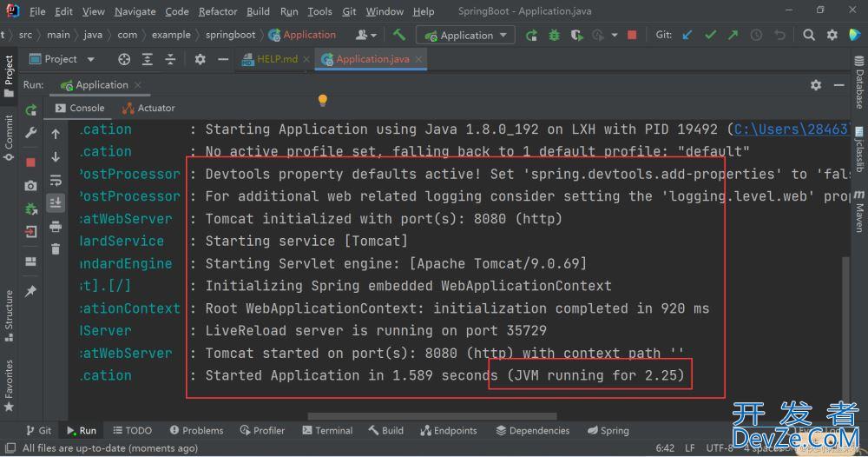Run Application with coverage icon
Screen dimensions: 868x457
tap(576, 36)
